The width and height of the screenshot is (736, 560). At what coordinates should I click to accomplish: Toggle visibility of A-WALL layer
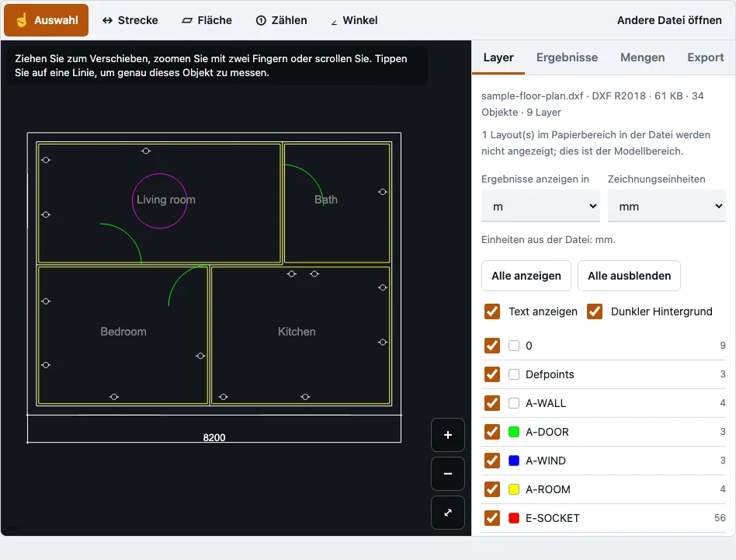(492, 403)
